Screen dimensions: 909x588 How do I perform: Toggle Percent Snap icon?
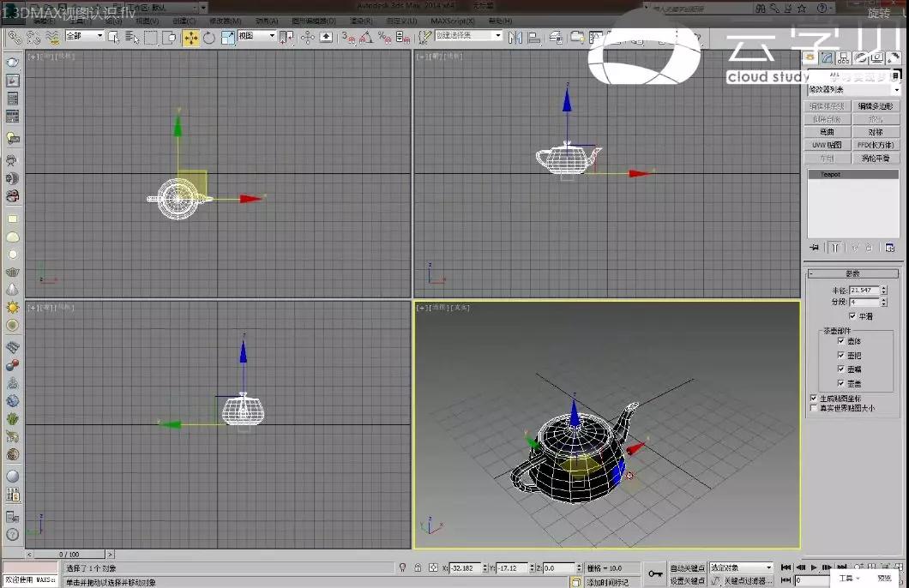coord(384,39)
